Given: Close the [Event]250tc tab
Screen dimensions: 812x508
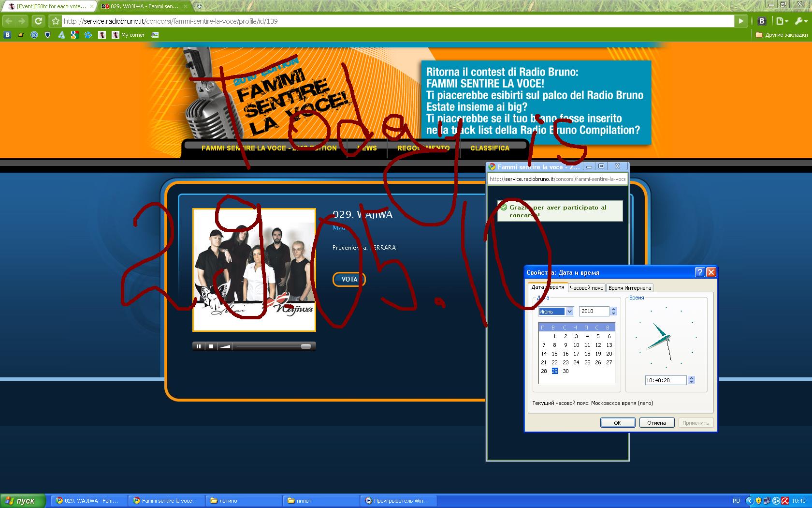Looking at the screenshot, I should tap(92, 6).
